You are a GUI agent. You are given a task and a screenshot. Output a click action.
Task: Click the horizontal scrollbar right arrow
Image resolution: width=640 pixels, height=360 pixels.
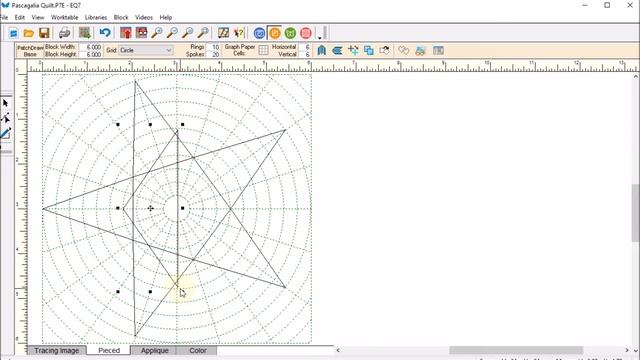click(x=627, y=350)
